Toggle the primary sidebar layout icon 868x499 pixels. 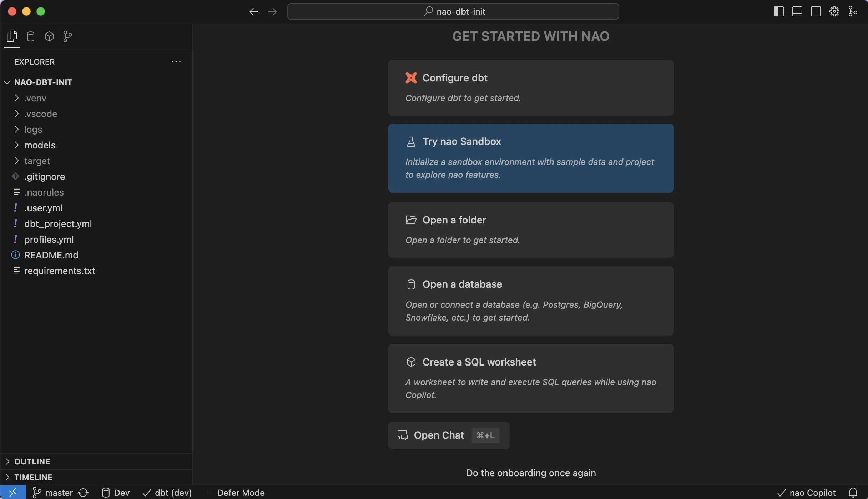tap(779, 12)
